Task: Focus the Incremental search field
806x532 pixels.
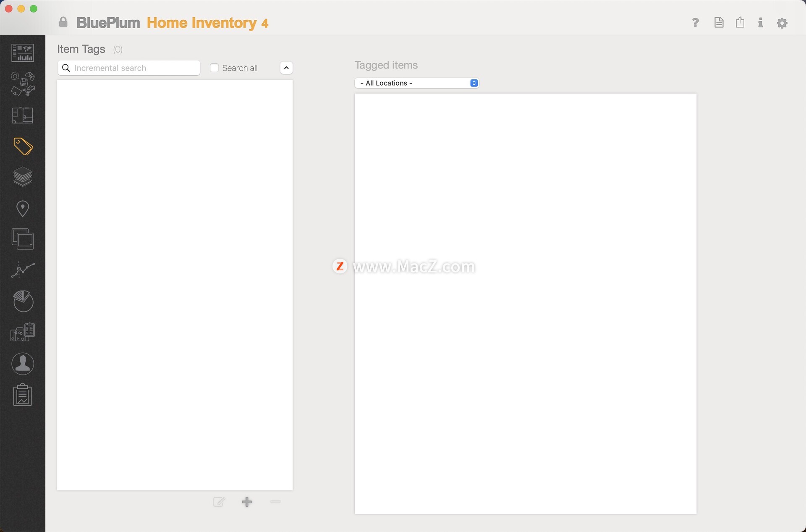Action: pos(129,68)
